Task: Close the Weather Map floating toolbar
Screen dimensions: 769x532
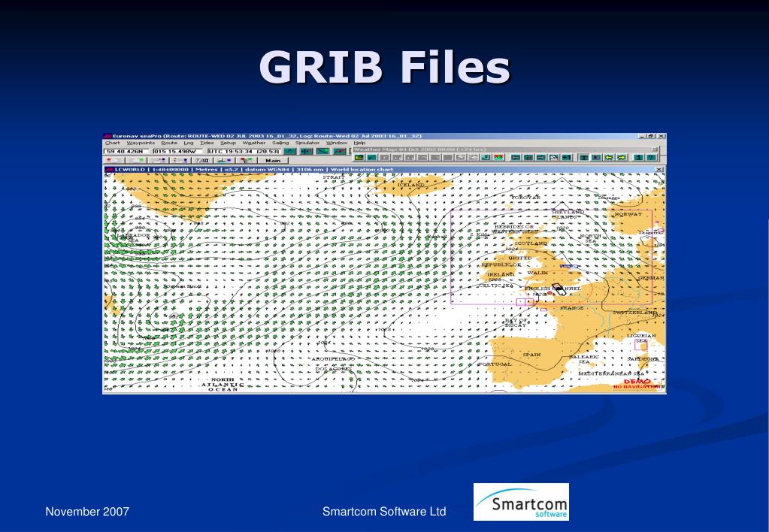Action: pos(654,149)
